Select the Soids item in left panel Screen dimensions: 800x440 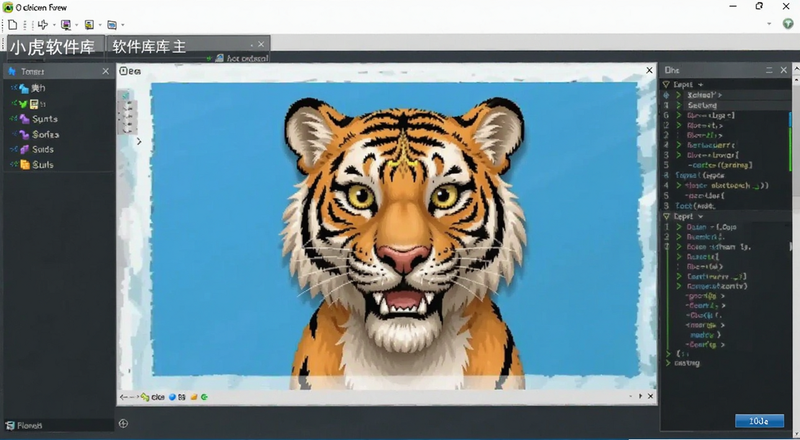tap(42, 149)
